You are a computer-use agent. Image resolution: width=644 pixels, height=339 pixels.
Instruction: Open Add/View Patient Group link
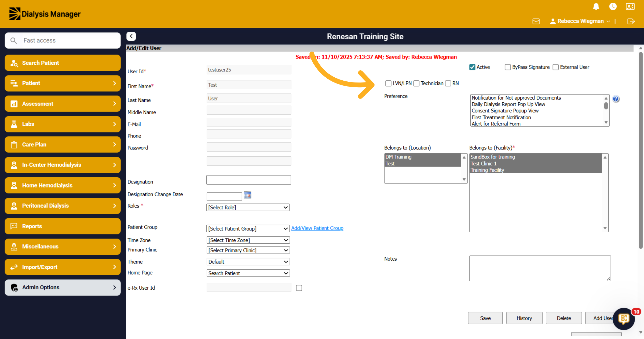pyautogui.click(x=317, y=228)
